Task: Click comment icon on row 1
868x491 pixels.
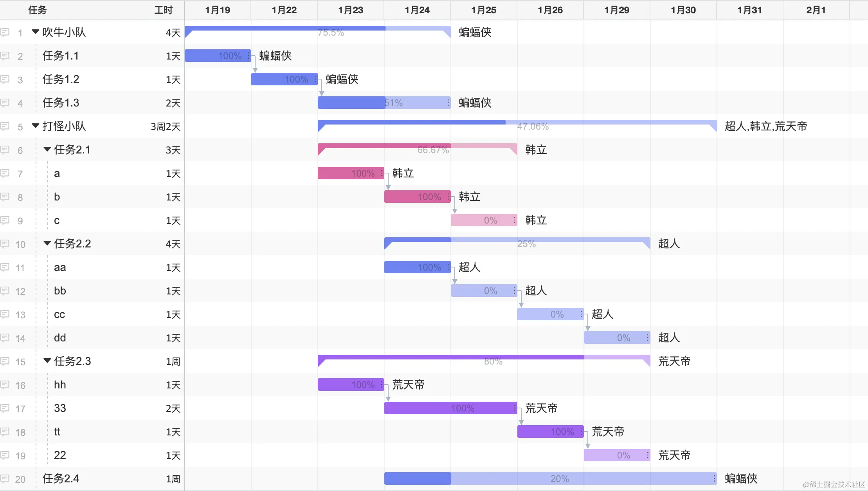Action: [5, 32]
